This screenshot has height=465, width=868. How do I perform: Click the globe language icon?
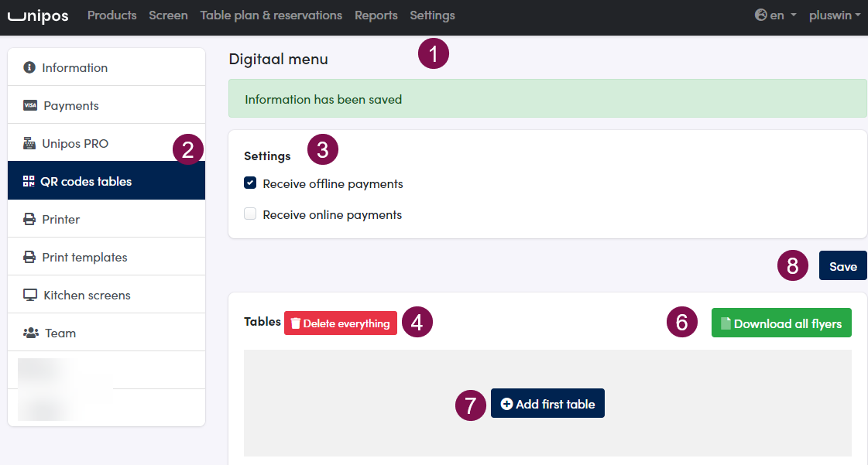(x=760, y=15)
